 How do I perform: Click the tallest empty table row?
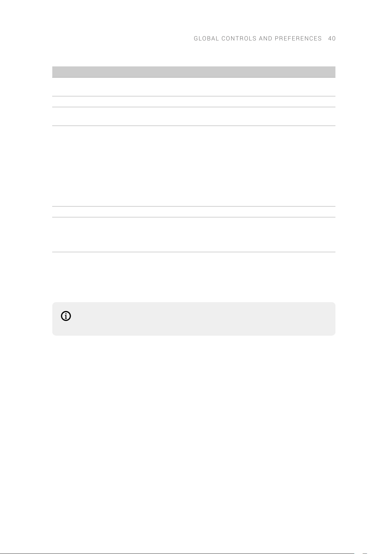click(194, 166)
